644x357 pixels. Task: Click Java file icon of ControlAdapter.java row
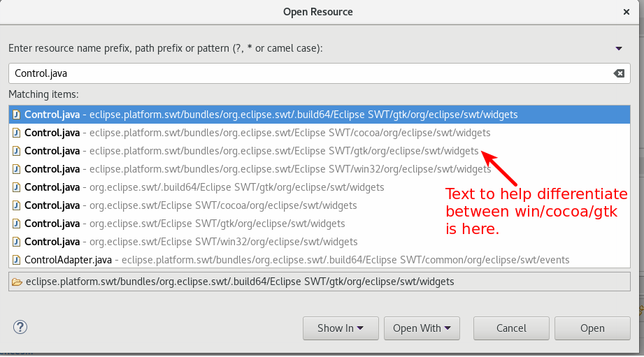(16, 260)
